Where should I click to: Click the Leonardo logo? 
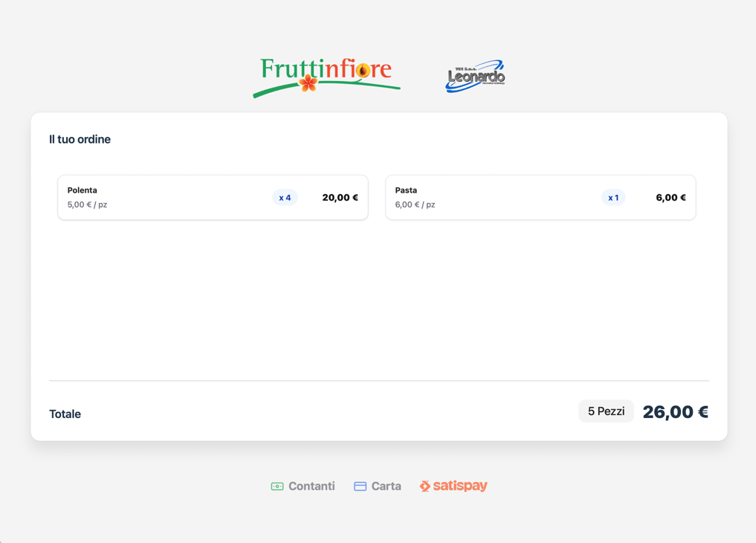pos(475,77)
